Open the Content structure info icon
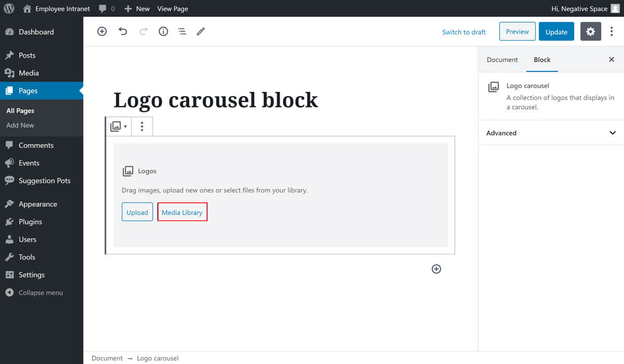 [x=163, y=32]
